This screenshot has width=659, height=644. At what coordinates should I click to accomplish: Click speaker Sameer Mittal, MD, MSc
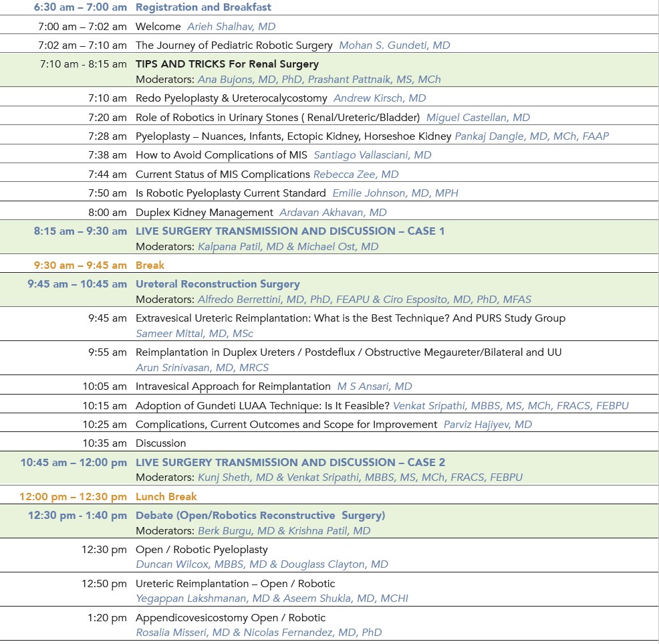pyautogui.click(x=194, y=334)
